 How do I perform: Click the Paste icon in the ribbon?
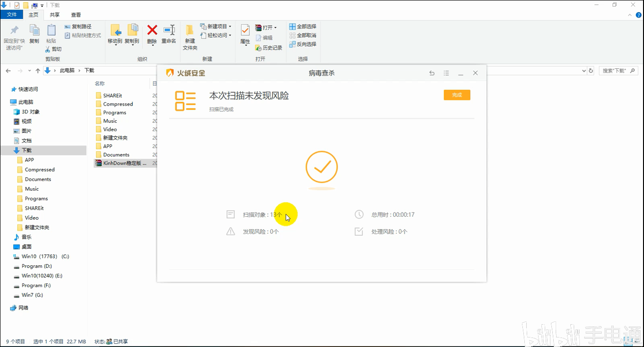click(x=51, y=30)
